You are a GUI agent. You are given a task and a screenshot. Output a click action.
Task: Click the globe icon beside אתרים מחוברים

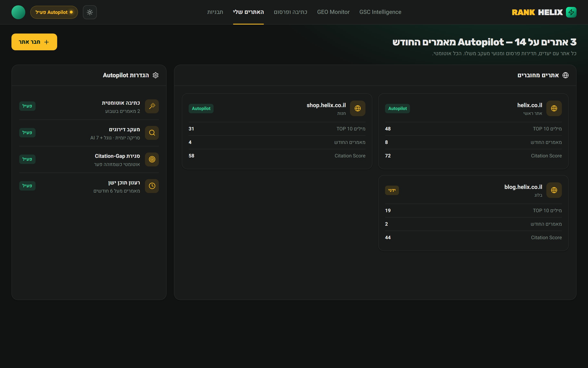click(x=565, y=75)
